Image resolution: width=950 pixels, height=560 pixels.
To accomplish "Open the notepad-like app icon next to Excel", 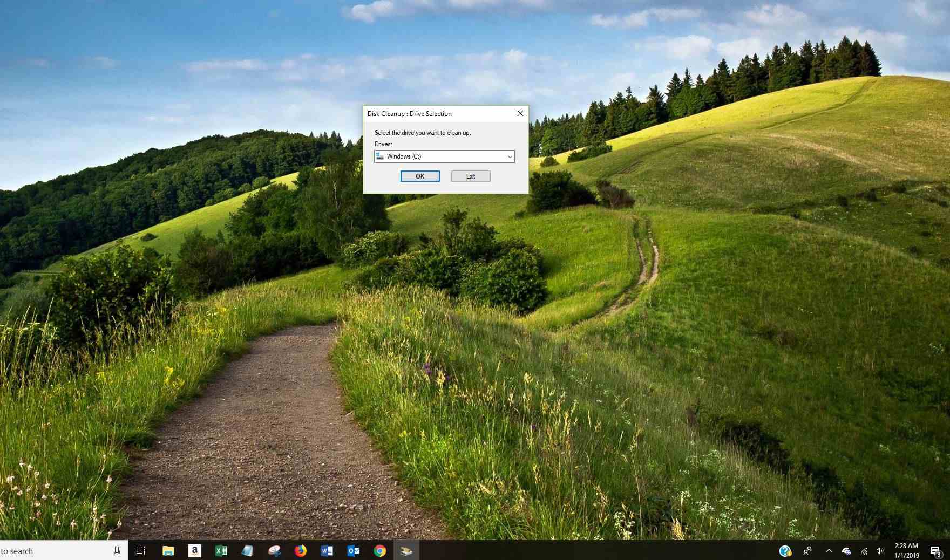I will pyautogui.click(x=248, y=551).
